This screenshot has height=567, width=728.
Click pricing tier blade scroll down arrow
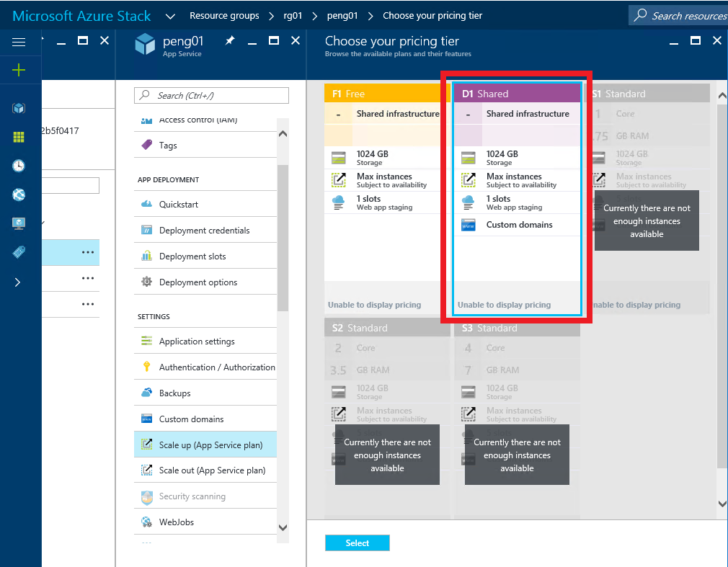(722, 504)
